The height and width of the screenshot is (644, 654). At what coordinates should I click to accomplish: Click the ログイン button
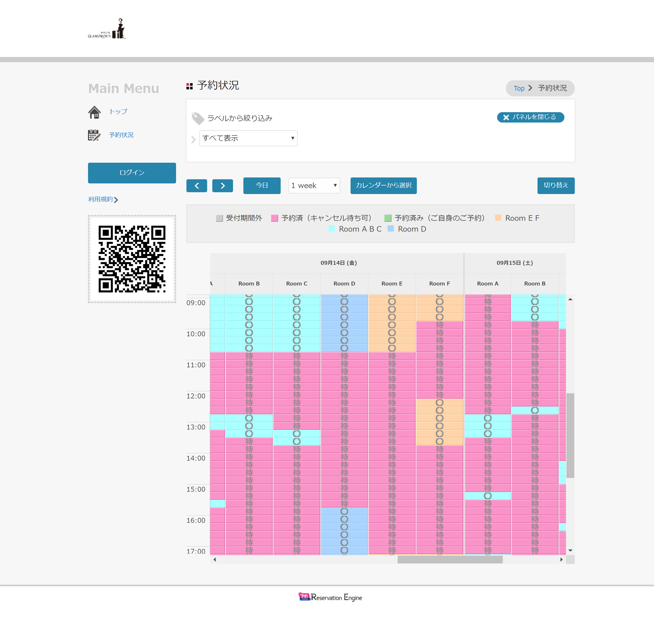(x=132, y=173)
